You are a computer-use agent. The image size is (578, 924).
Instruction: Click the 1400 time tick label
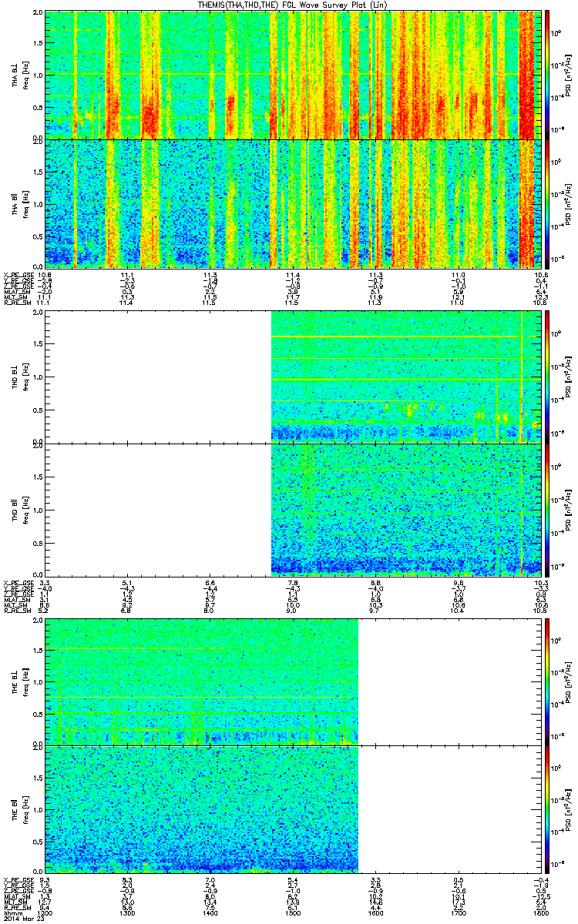pyautogui.click(x=210, y=913)
